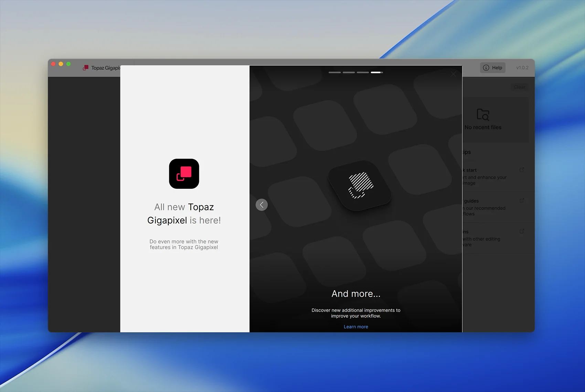Close the welcome dialog with the X
Image resolution: width=585 pixels, height=392 pixels.
pyautogui.click(x=454, y=74)
